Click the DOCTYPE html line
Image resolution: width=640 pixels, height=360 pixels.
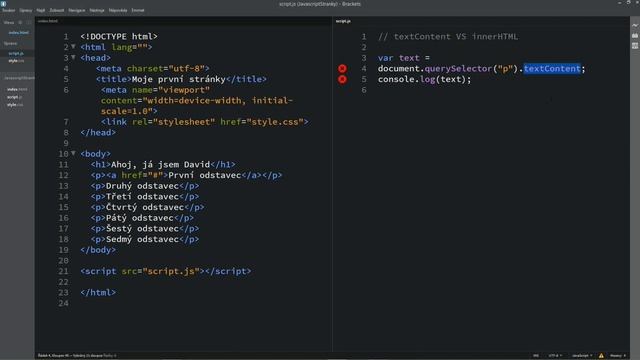119,36
